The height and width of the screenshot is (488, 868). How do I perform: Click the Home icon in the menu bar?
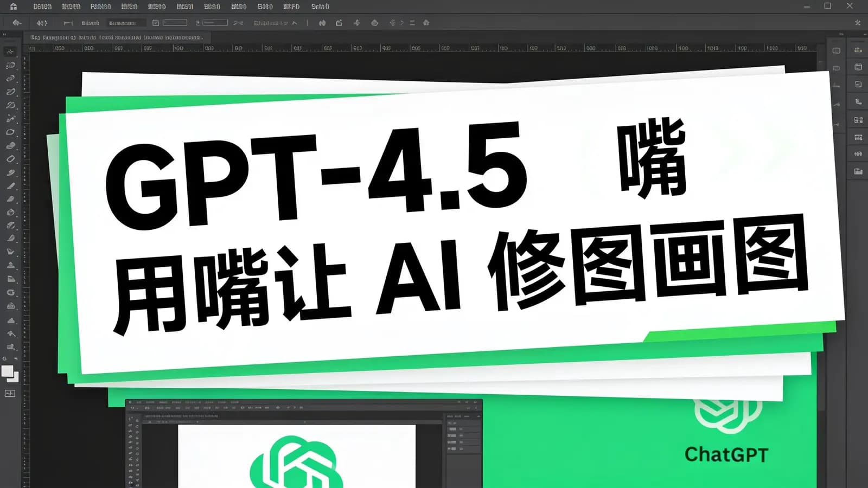pyautogui.click(x=13, y=7)
